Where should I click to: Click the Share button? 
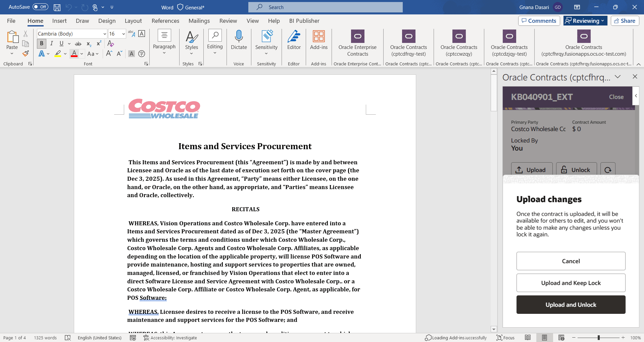point(625,21)
